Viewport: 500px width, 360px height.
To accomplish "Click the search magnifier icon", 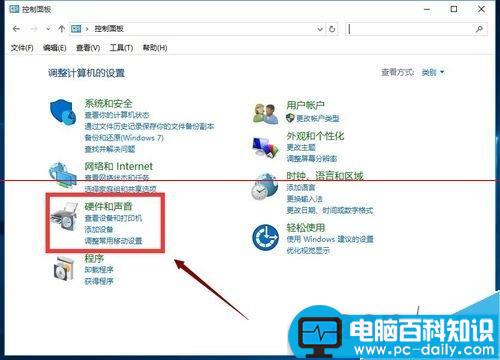I will [479, 29].
